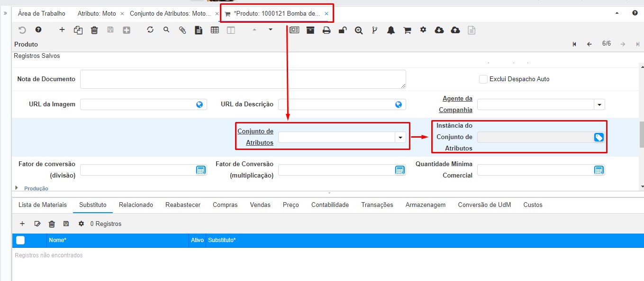Image resolution: width=644 pixels, height=281 pixels.
Task: Open calculator for Quantidade Mínima Comercial
Action: [x=599, y=170]
